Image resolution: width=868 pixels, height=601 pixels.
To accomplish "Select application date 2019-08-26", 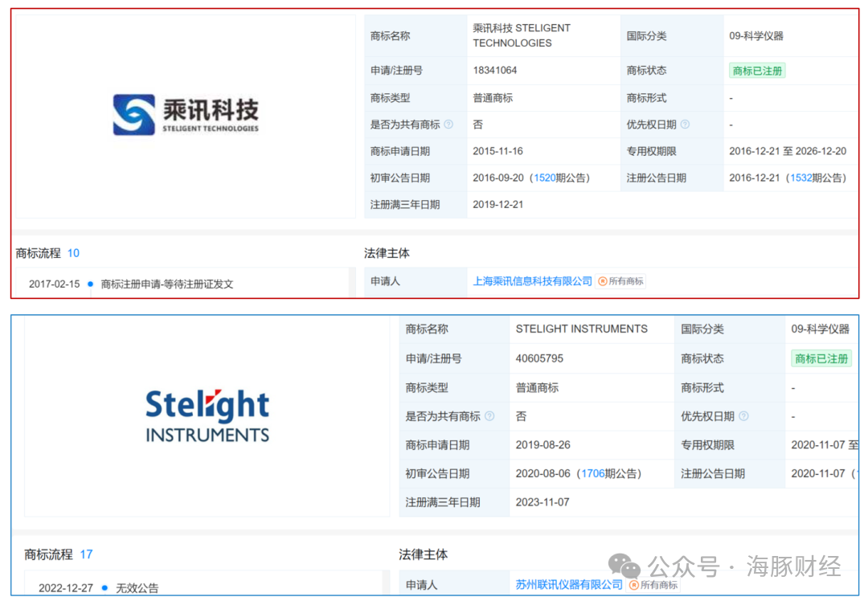I will (x=542, y=445).
